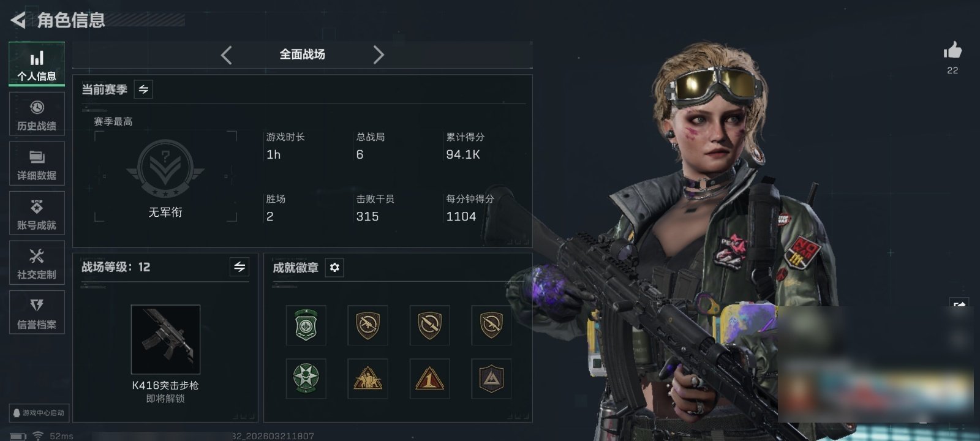Open settings gear beside 成就徽章

(334, 268)
